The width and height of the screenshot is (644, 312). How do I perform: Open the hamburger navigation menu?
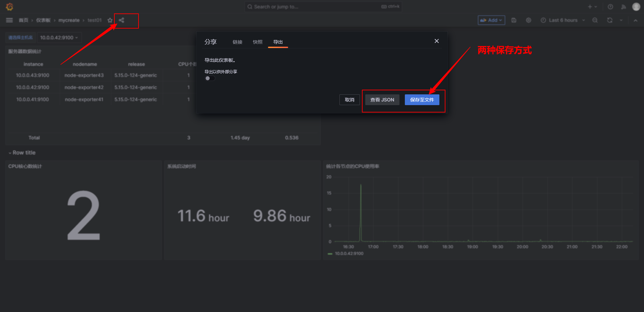(x=9, y=20)
